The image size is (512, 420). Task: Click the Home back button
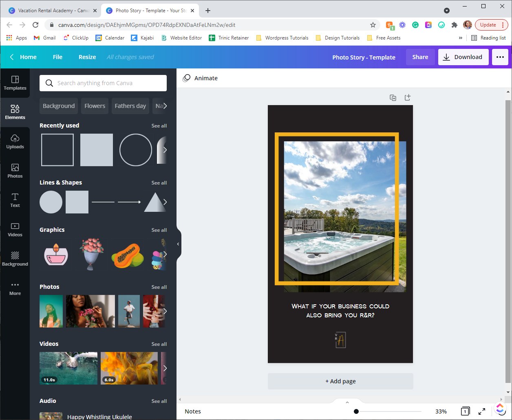[x=23, y=57]
